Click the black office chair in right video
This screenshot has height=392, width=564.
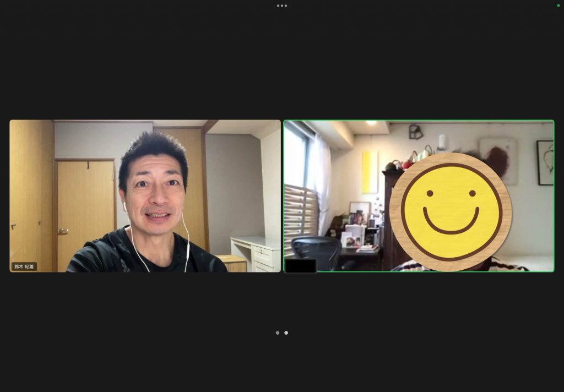tap(316, 253)
